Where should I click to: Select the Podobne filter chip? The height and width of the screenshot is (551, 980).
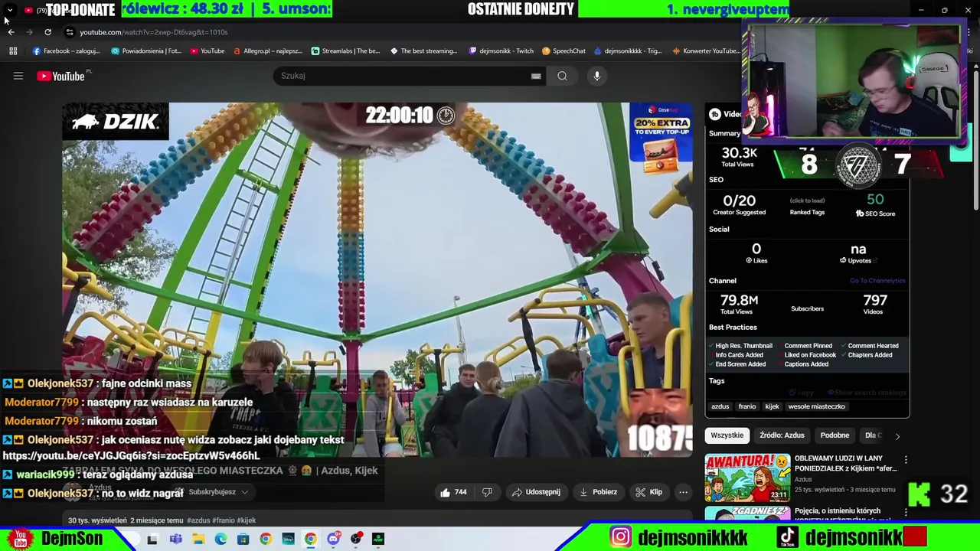835,435
